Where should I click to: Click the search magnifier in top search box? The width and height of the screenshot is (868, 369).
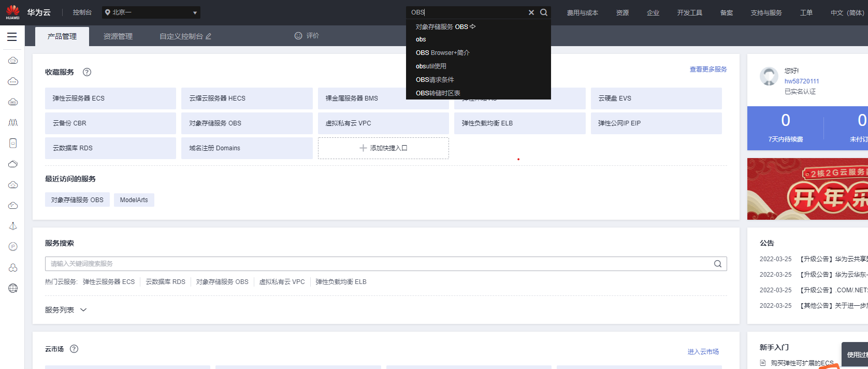click(544, 12)
